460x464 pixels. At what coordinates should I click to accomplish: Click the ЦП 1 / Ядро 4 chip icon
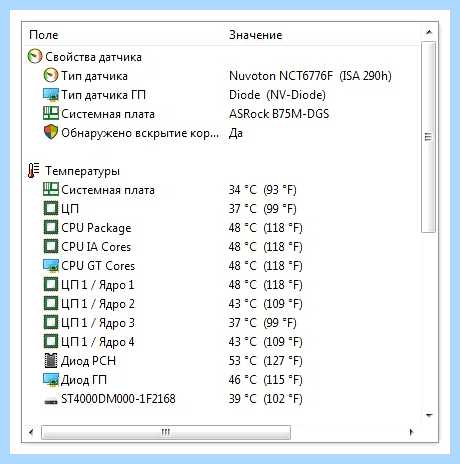[x=51, y=342]
